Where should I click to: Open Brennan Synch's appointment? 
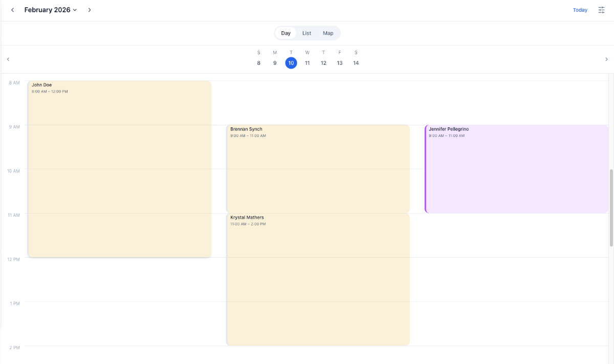[x=317, y=169]
